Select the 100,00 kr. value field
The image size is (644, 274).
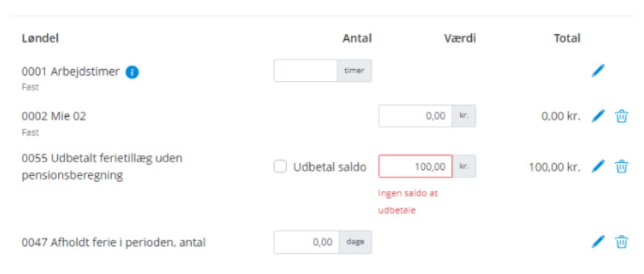coord(415,166)
